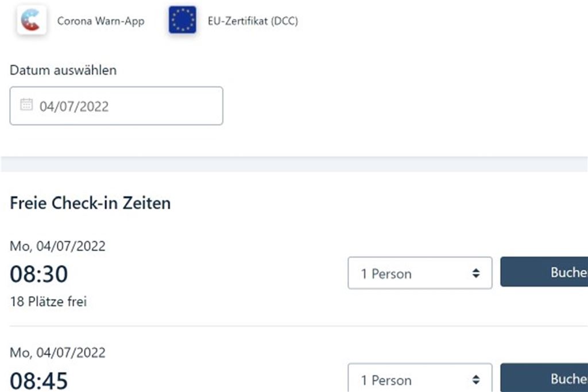Viewport: 588px width, 392px height.
Task: Click the 08:30 time heading
Action: 38,274
